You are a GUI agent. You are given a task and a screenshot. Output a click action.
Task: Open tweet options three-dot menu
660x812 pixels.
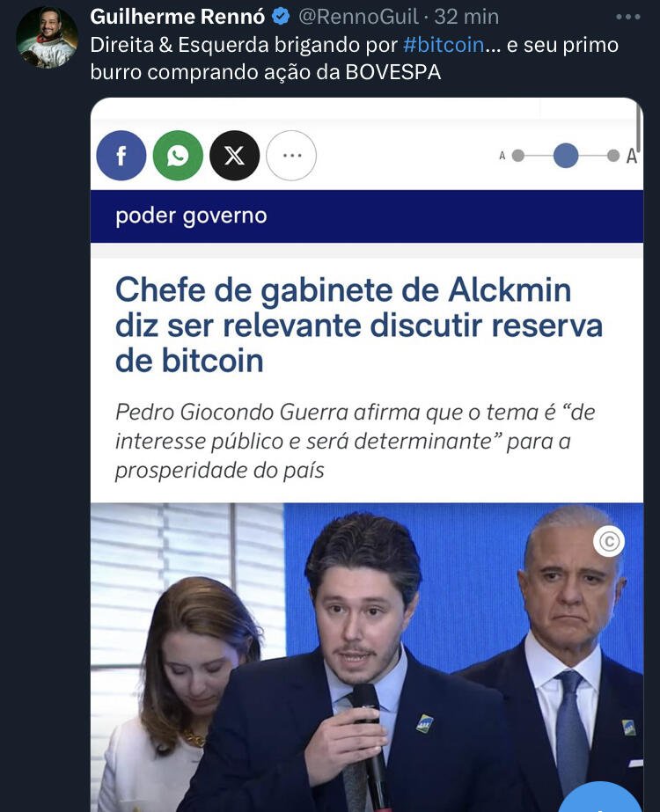(628, 17)
